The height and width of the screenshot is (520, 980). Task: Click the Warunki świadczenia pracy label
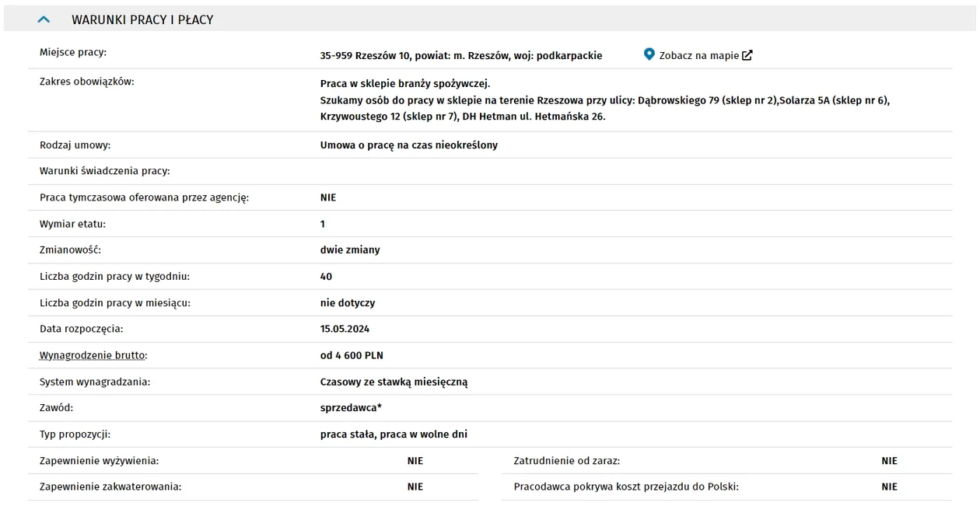coord(105,171)
